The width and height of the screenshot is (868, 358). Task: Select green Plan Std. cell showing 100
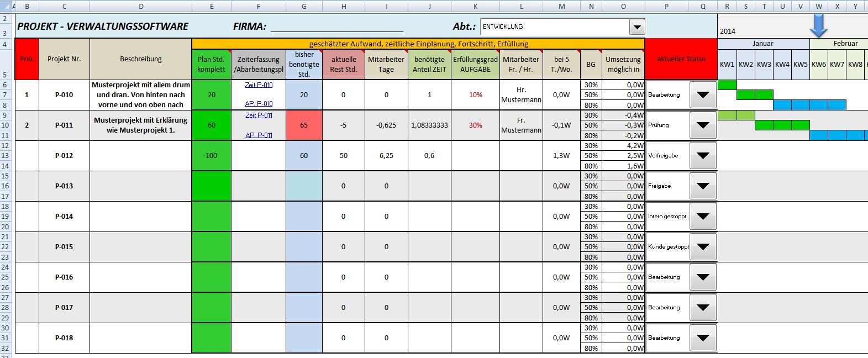coord(212,156)
